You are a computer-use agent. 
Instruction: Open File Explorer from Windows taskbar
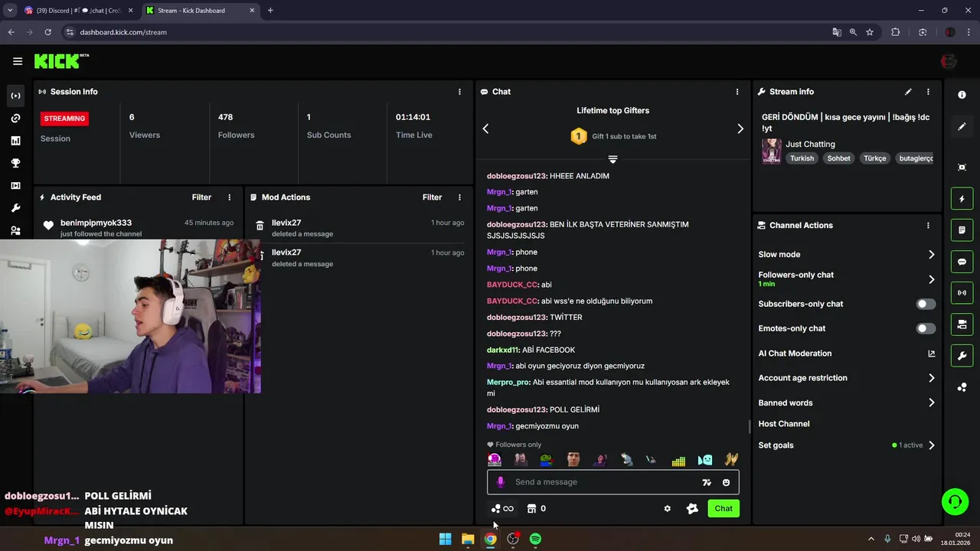tap(468, 539)
